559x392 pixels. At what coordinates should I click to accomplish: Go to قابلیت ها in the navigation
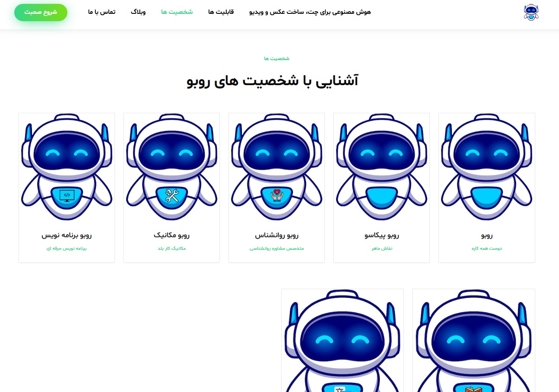[221, 12]
